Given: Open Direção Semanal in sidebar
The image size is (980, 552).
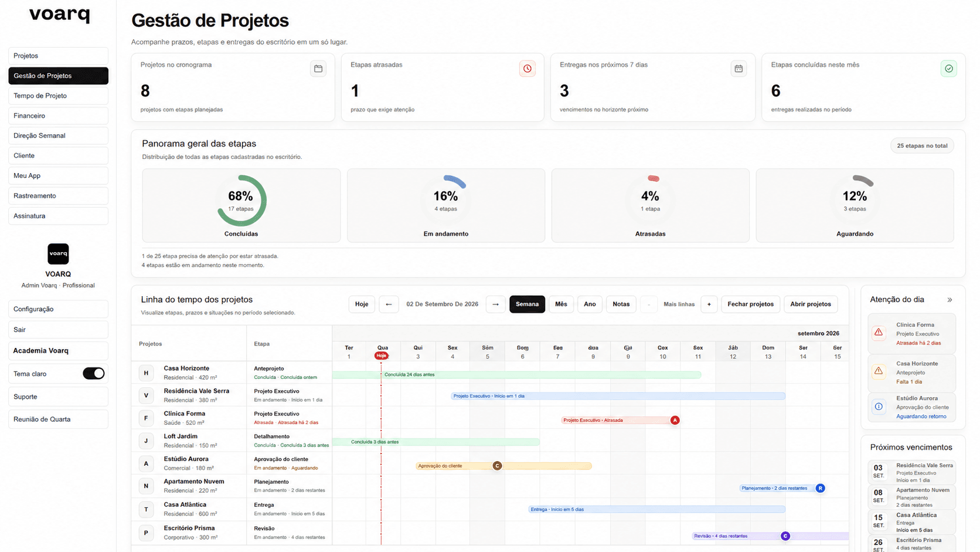Looking at the screenshot, I should coord(58,136).
